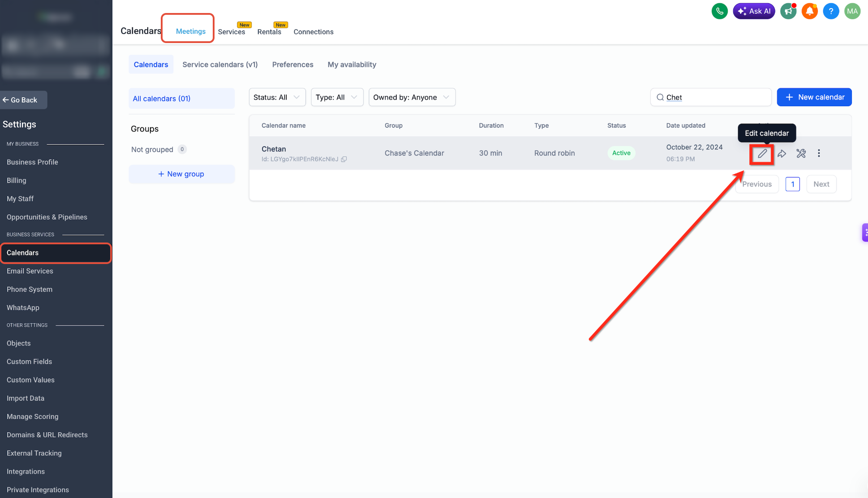Switch to the Services tab
The width and height of the screenshot is (868, 498).
pyautogui.click(x=232, y=31)
